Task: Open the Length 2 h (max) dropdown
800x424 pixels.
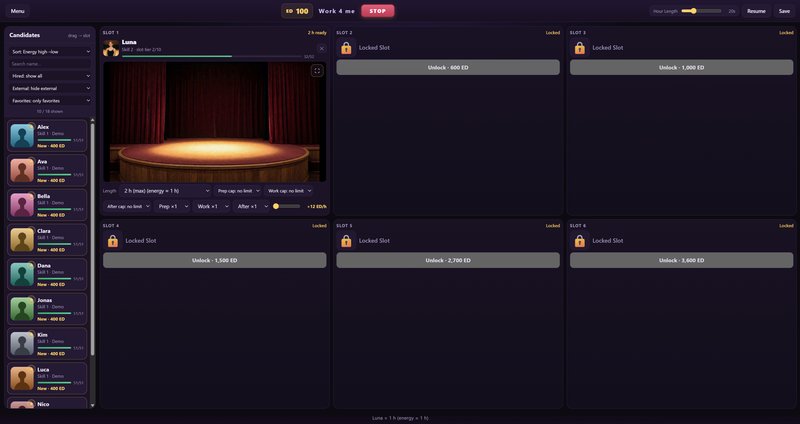Action: coord(165,191)
